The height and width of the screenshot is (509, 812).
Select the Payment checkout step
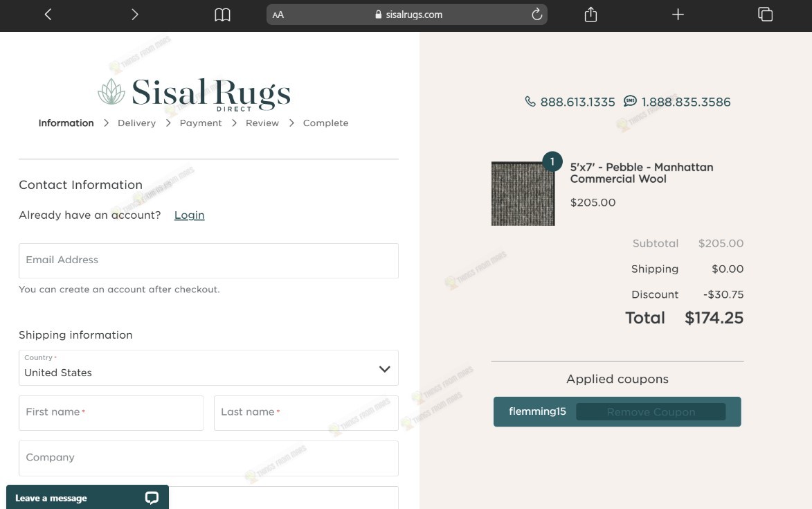tap(201, 123)
